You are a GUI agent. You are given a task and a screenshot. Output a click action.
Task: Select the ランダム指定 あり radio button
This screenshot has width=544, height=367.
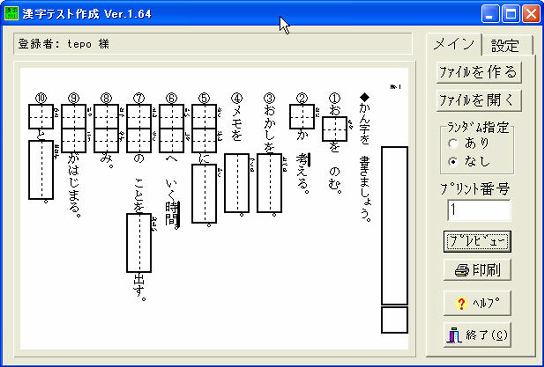click(x=453, y=143)
